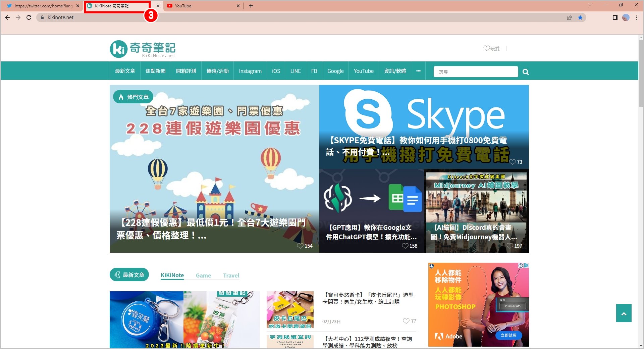
Task: Open the browser side panel
Action: (615, 17)
